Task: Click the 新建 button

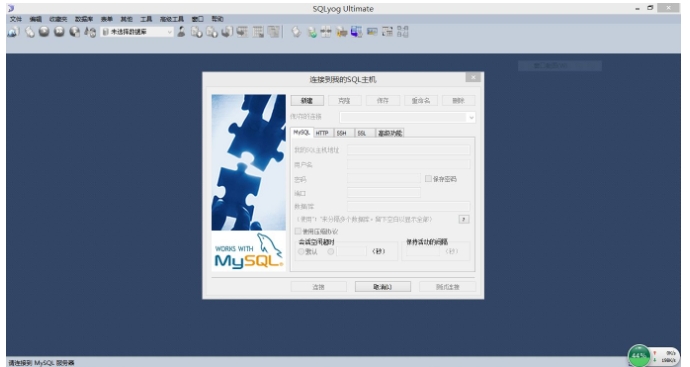Action: [x=307, y=100]
